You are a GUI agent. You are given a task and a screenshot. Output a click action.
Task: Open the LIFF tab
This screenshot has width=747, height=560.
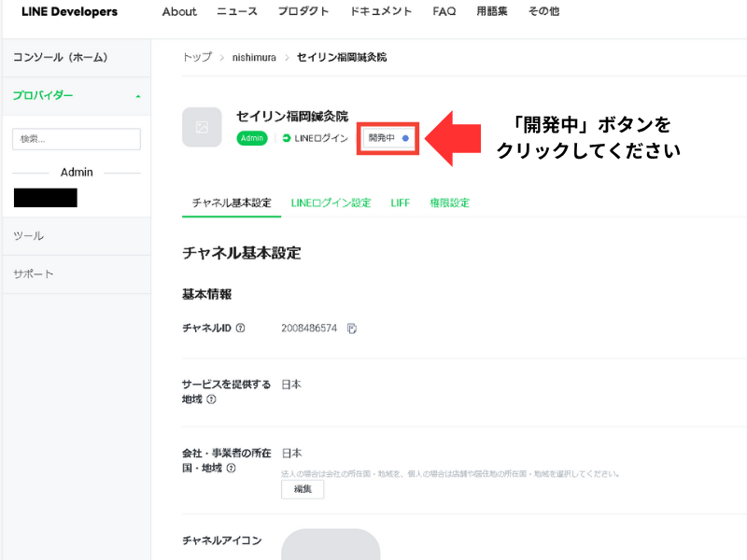point(400,203)
